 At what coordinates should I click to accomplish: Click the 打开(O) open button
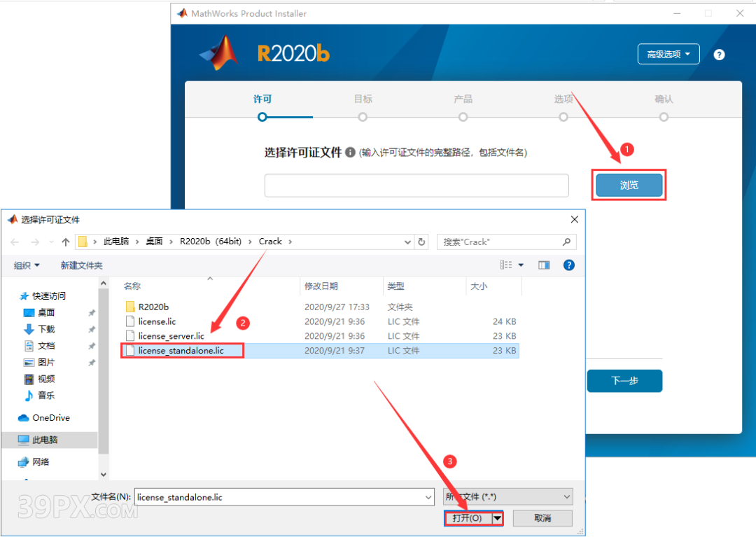click(x=467, y=518)
